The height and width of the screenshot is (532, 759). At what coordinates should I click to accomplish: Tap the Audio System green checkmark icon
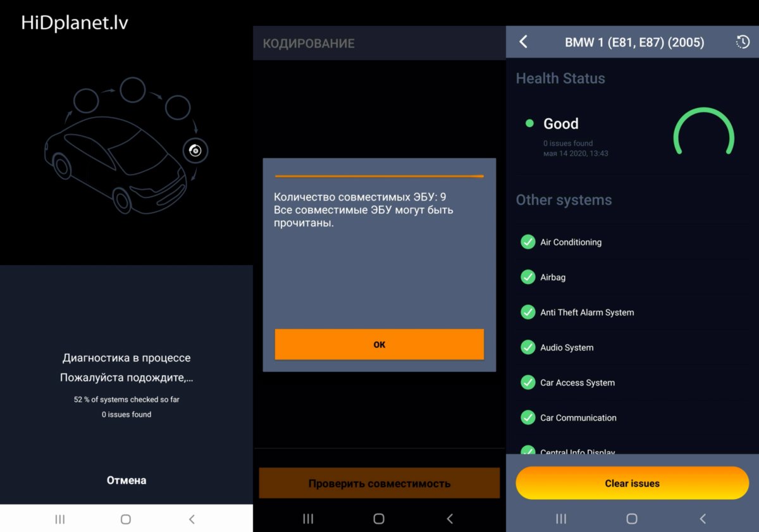tap(528, 347)
